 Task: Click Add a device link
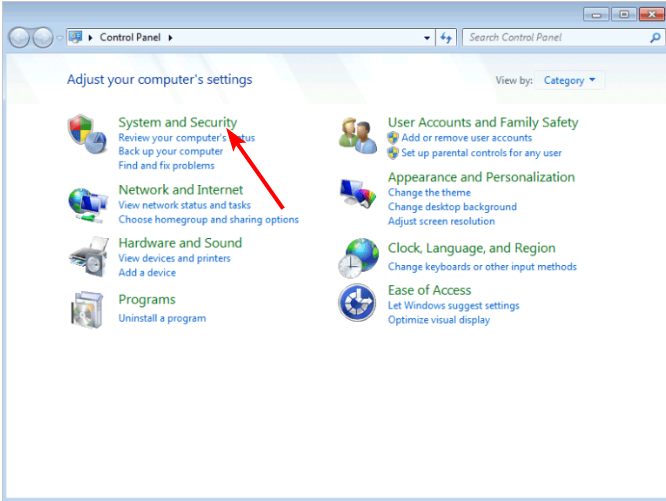click(x=147, y=273)
